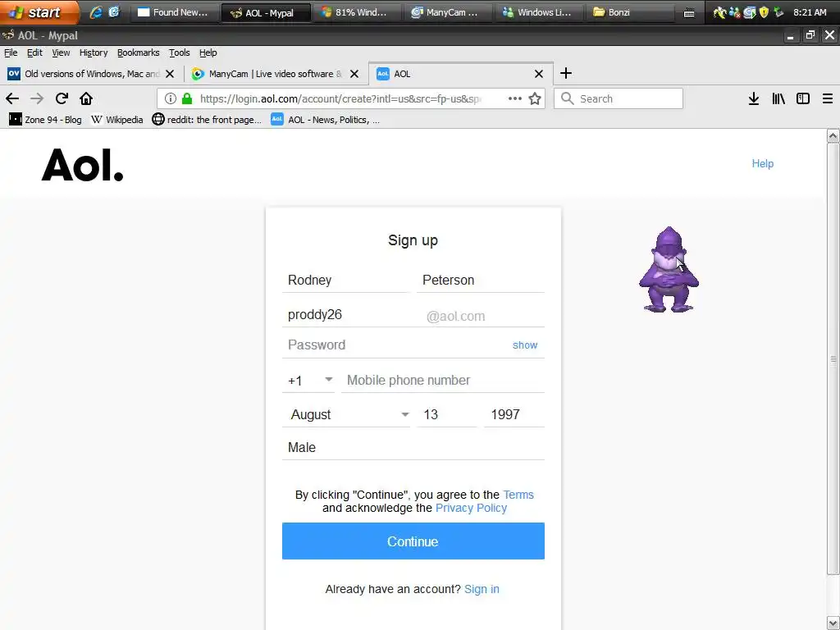Open the File menu
Screen dimensions: 840x630
coord(11,52)
